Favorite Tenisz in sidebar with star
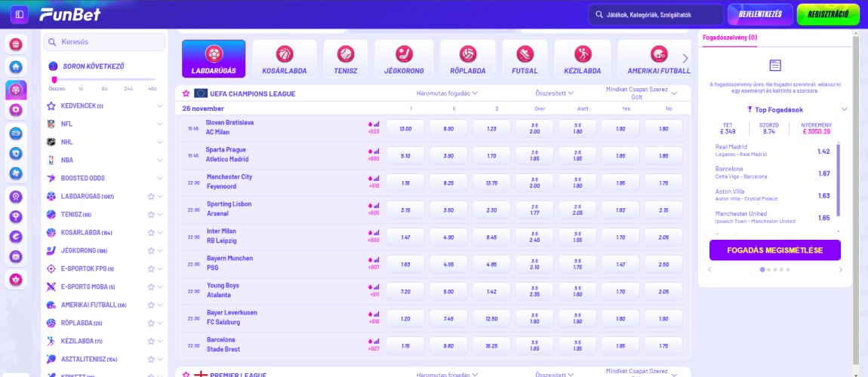 (150, 214)
